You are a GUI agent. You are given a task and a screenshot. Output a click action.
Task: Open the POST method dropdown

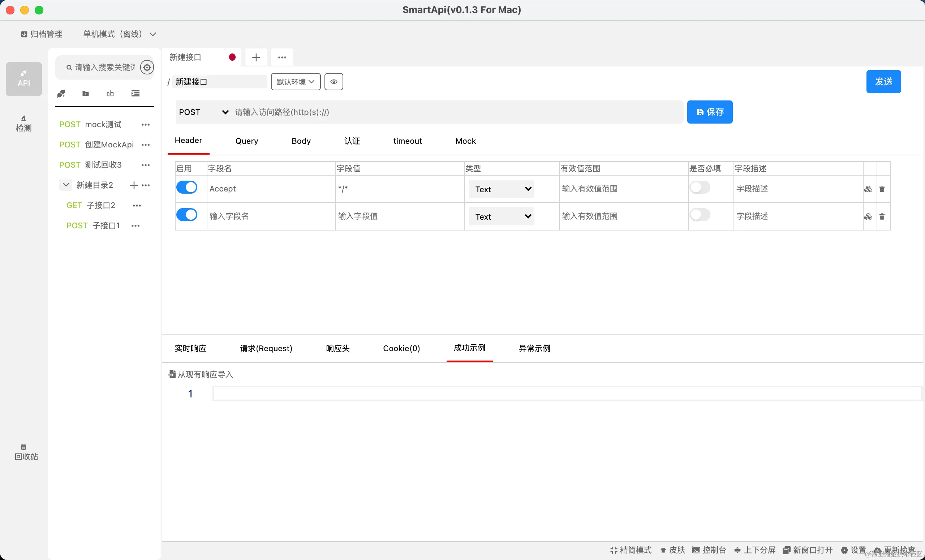pyautogui.click(x=203, y=112)
